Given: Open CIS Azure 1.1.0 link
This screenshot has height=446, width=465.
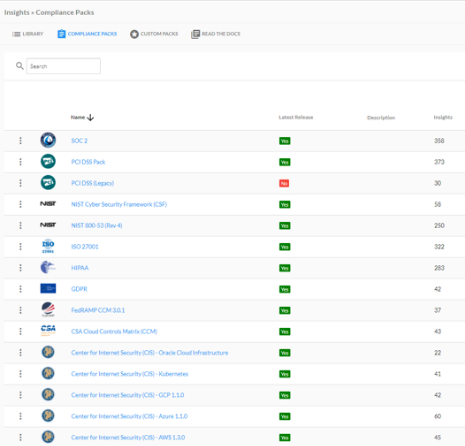Looking at the screenshot, I should coord(129,416).
